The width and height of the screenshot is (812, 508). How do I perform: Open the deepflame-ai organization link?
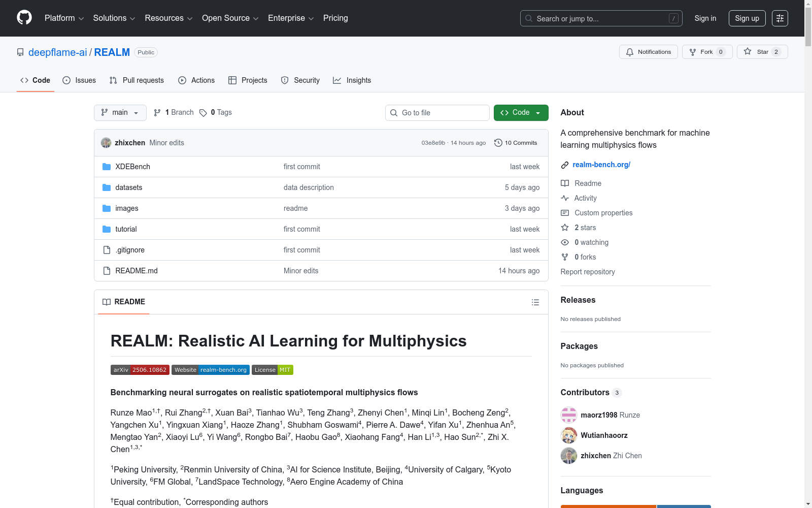[x=58, y=52]
